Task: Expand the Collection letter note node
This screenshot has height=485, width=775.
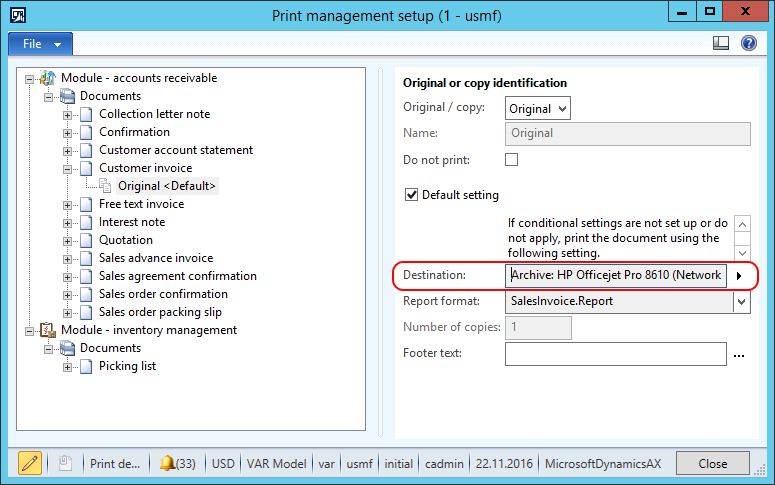Action: [x=68, y=115]
